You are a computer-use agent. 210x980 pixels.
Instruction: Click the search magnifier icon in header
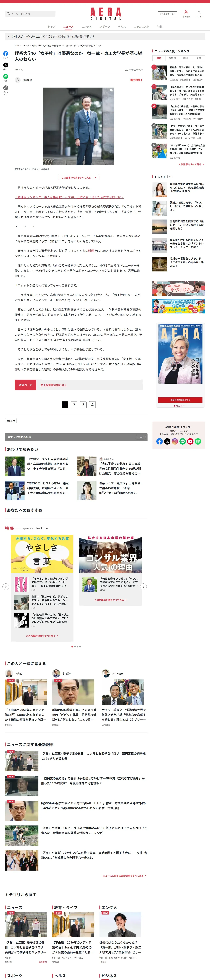[x=8, y=14]
